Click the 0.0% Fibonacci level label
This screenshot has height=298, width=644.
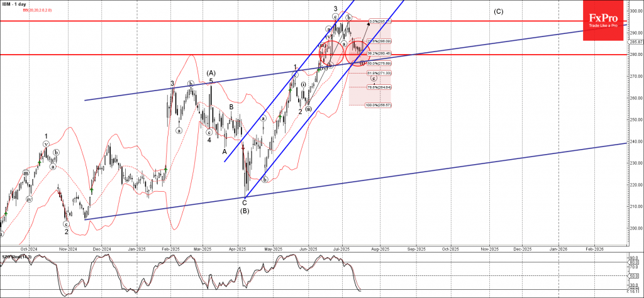point(380,21)
